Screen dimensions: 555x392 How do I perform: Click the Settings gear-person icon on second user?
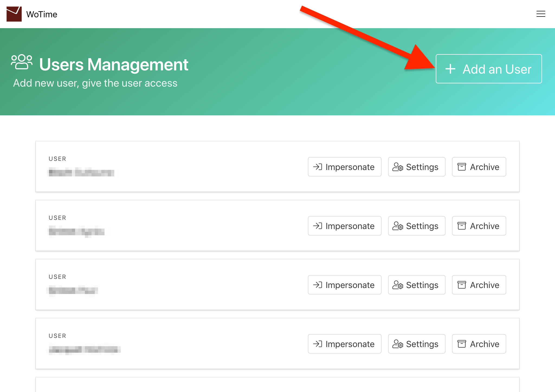pos(398,226)
